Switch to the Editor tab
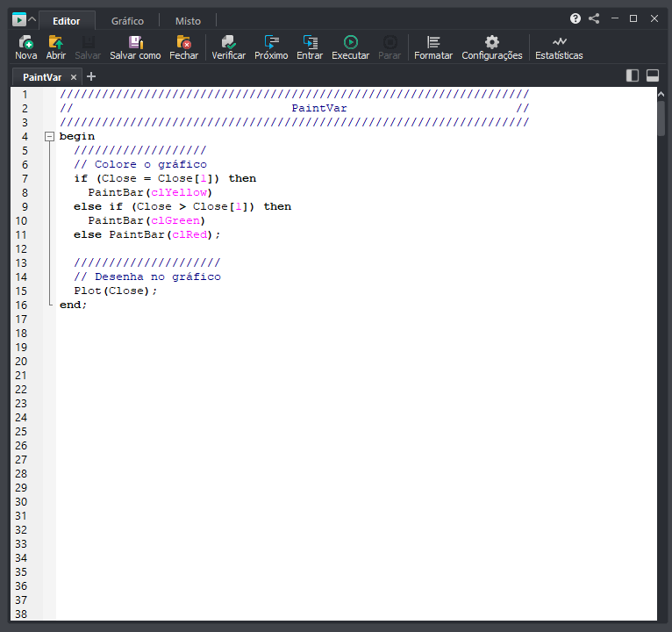672x632 pixels. click(67, 21)
